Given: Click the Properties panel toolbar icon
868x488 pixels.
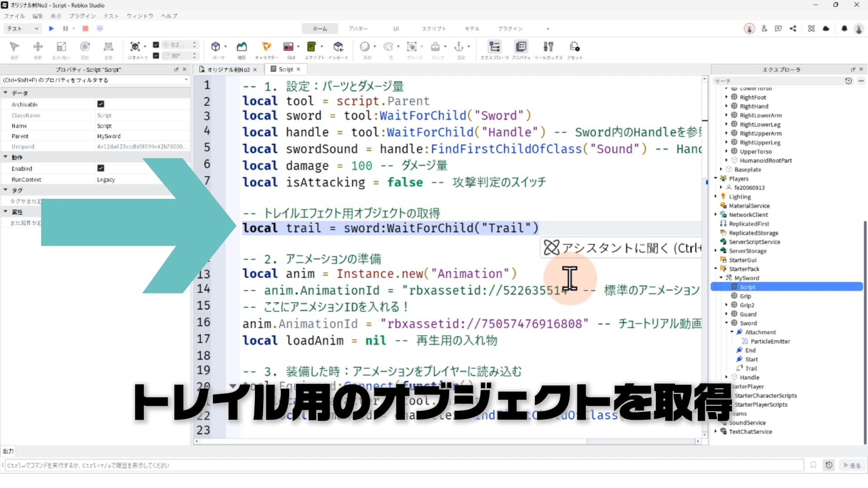Looking at the screenshot, I should click(521, 47).
